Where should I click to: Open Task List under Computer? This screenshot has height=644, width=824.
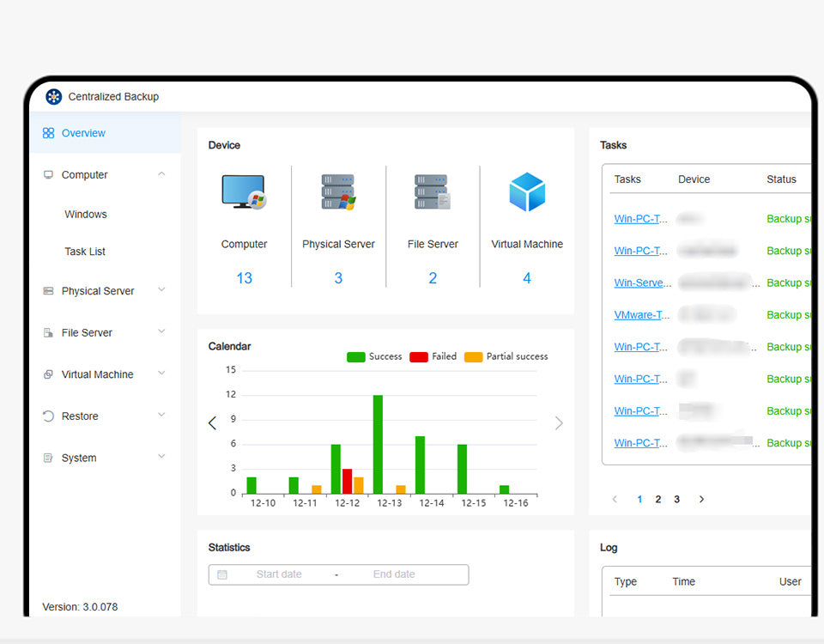coord(85,252)
